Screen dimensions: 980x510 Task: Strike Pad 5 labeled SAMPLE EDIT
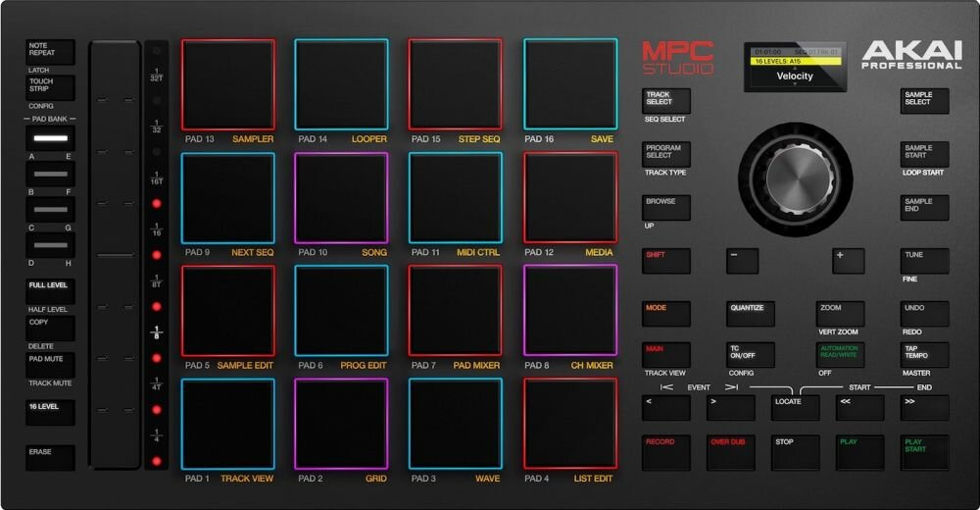(228, 311)
